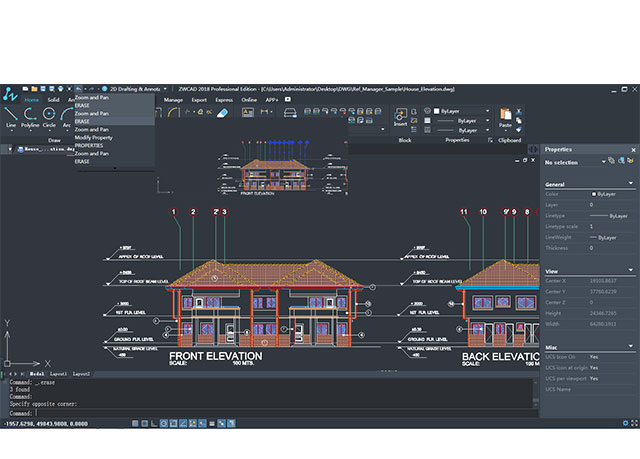Click the linear dimension tool icon
The height and width of the screenshot is (459, 640).
click(264, 112)
